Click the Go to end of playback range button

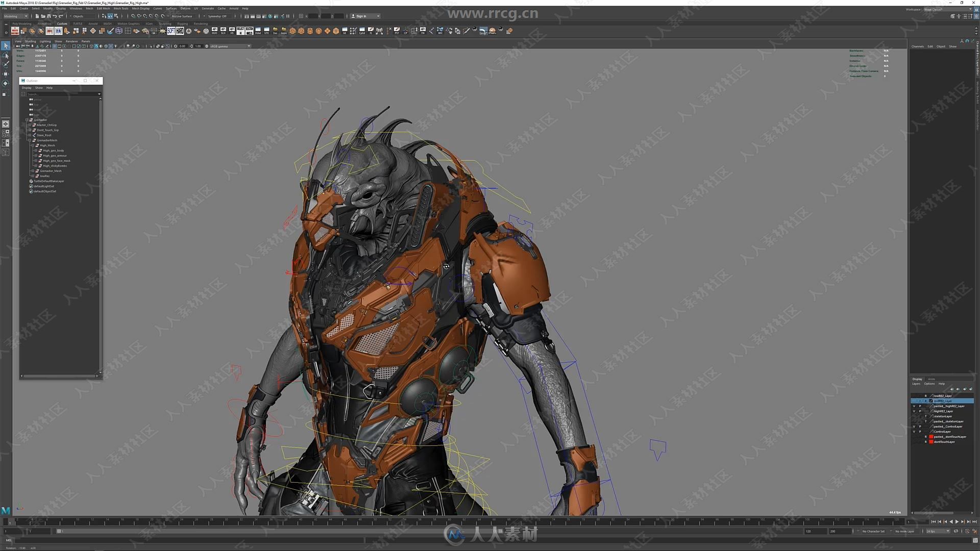pyautogui.click(x=974, y=521)
